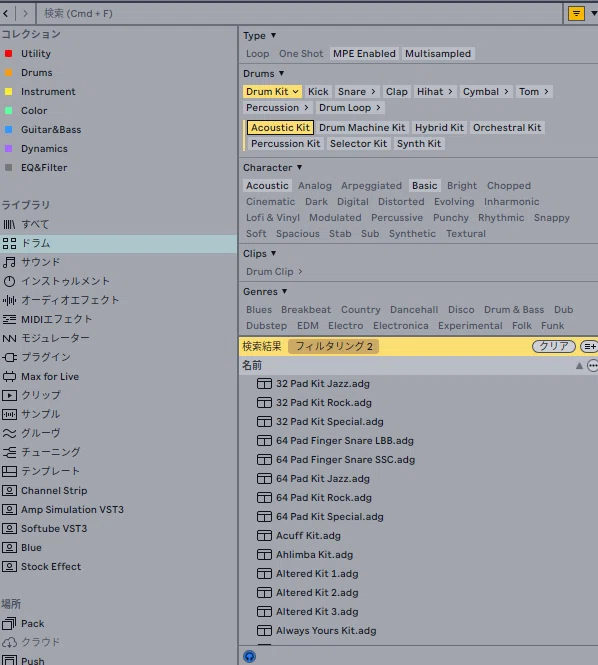The width and height of the screenshot is (598, 665).
Task: Open the filter options dropdown arrow at top right
Action: pos(594,14)
